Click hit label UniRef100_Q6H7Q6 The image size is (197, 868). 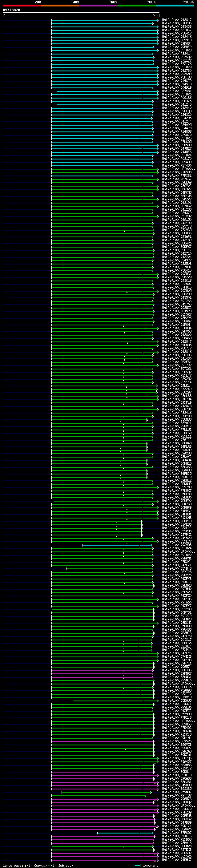[177, 758]
